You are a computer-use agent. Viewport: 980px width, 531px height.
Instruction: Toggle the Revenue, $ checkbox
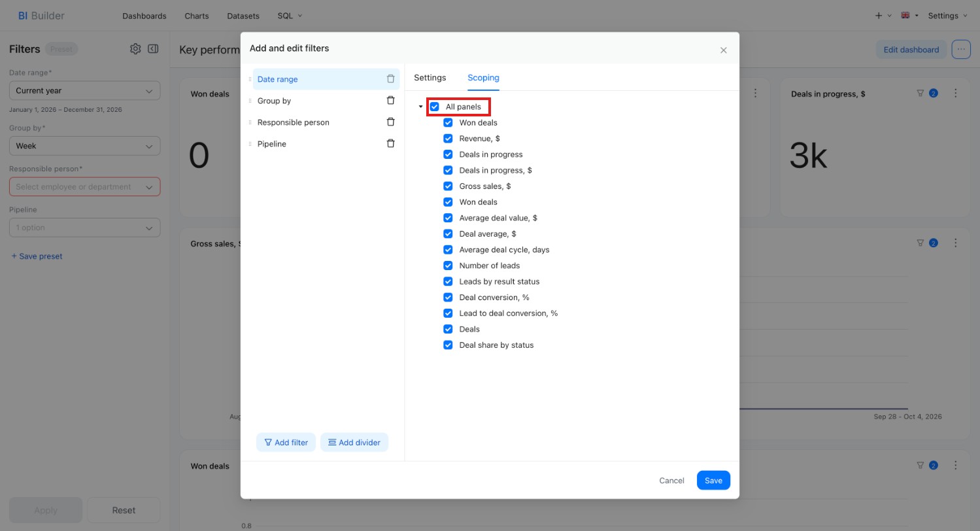(x=448, y=139)
